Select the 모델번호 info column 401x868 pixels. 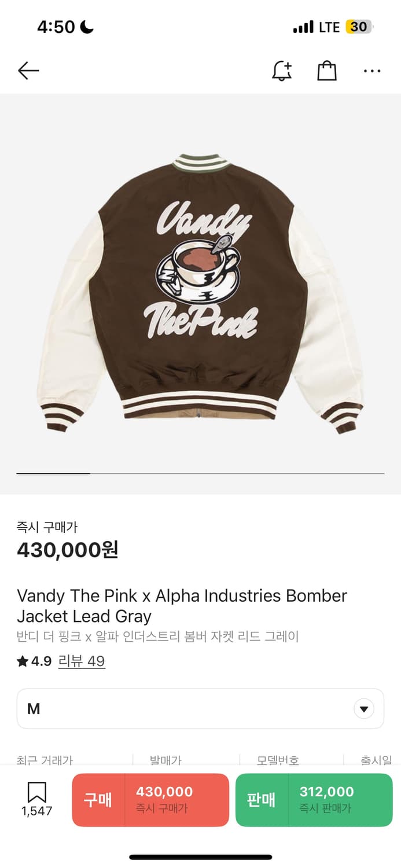[x=278, y=760]
